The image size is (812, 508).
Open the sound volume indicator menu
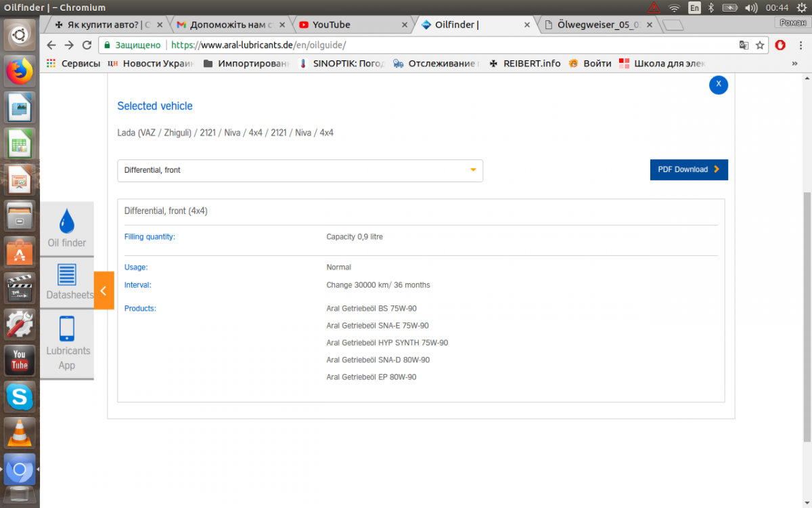tap(751, 8)
